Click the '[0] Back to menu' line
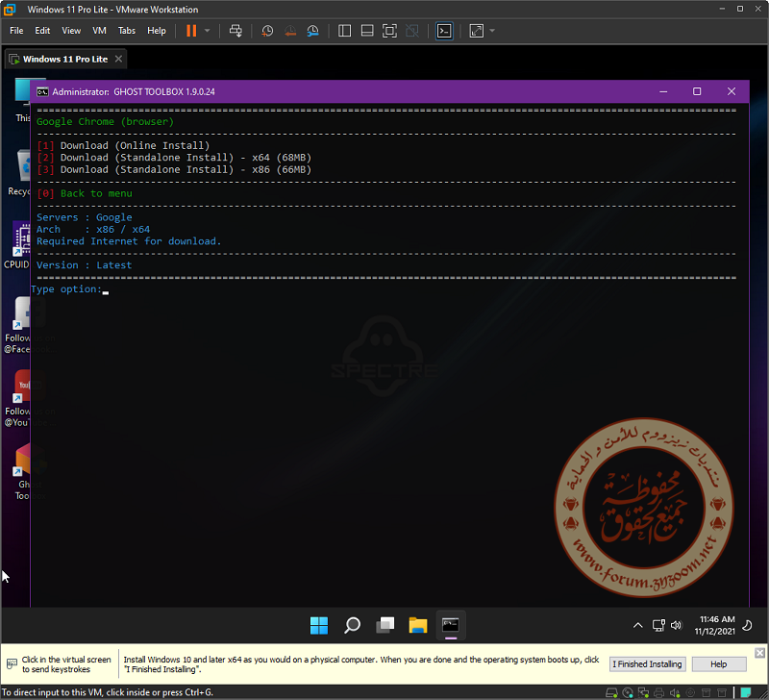Image resolution: width=769 pixels, height=700 pixels. tap(85, 194)
